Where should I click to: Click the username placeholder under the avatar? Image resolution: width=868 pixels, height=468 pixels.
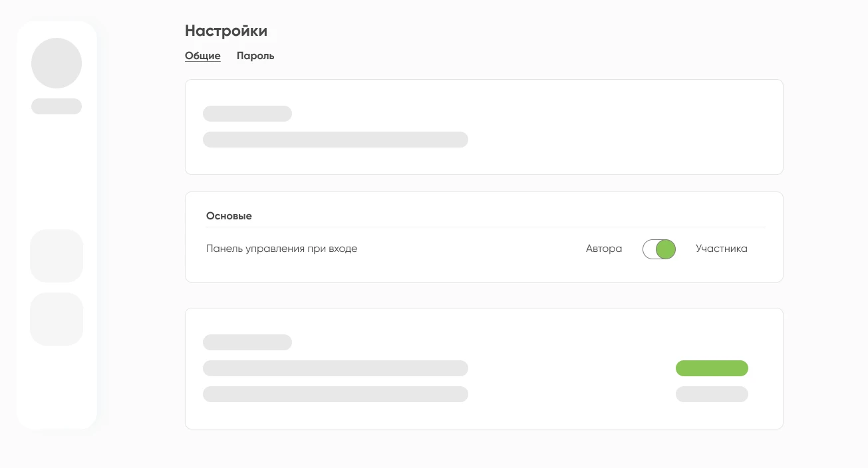(57, 106)
